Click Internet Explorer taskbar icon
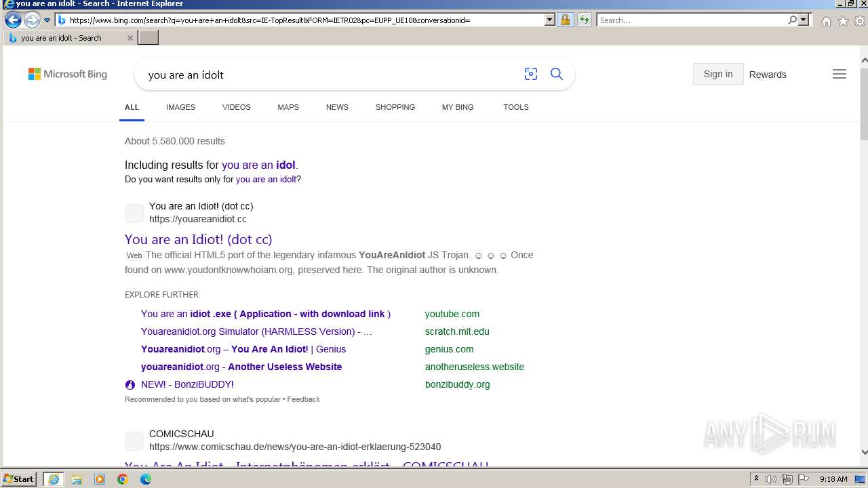868x488 pixels. [54, 479]
